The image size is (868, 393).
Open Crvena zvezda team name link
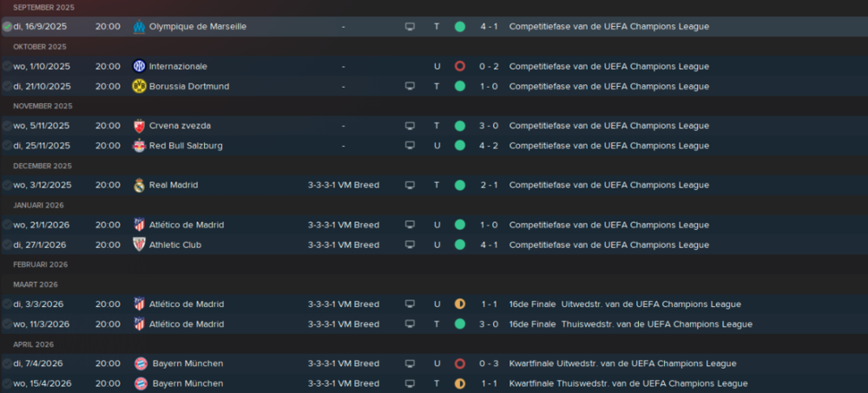[180, 126]
